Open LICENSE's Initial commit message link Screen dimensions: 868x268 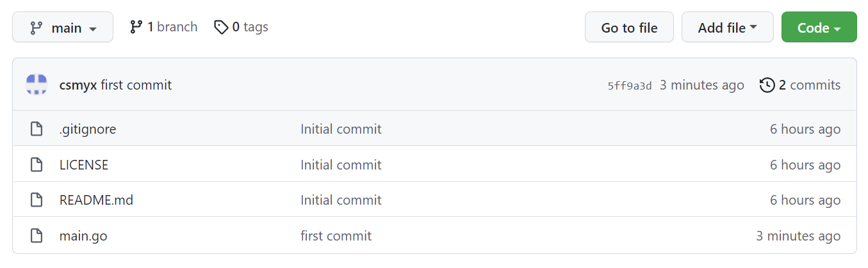341,165
